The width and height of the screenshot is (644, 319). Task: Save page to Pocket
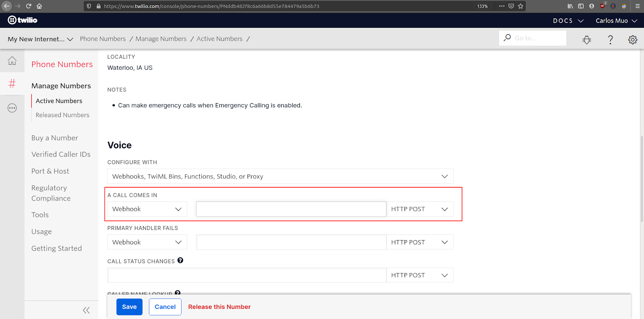[x=511, y=6]
